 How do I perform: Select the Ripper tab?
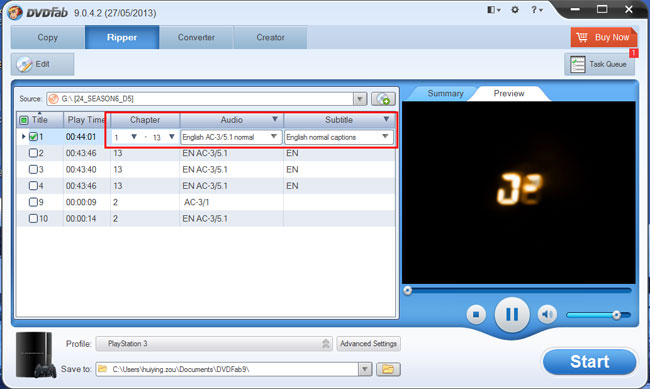click(x=122, y=37)
